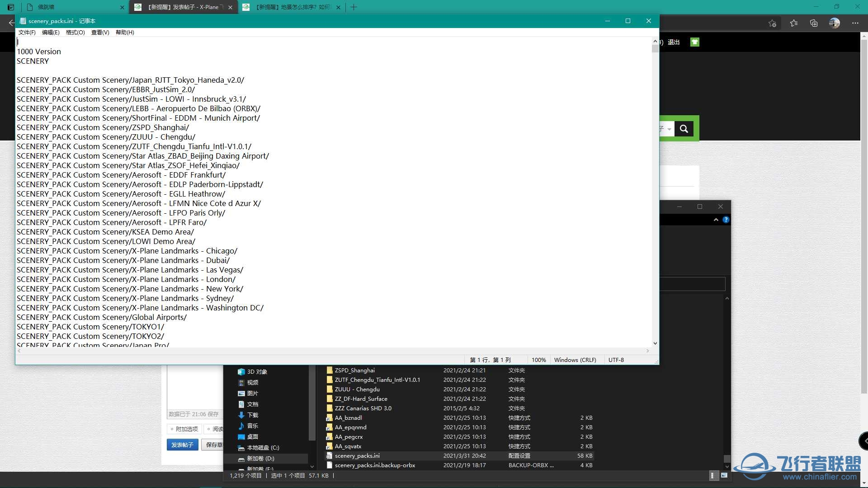Select 本地磁盘 (C:) in Explorer sidebar
The width and height of the screenshot is (868, 488).
(263, 447)
